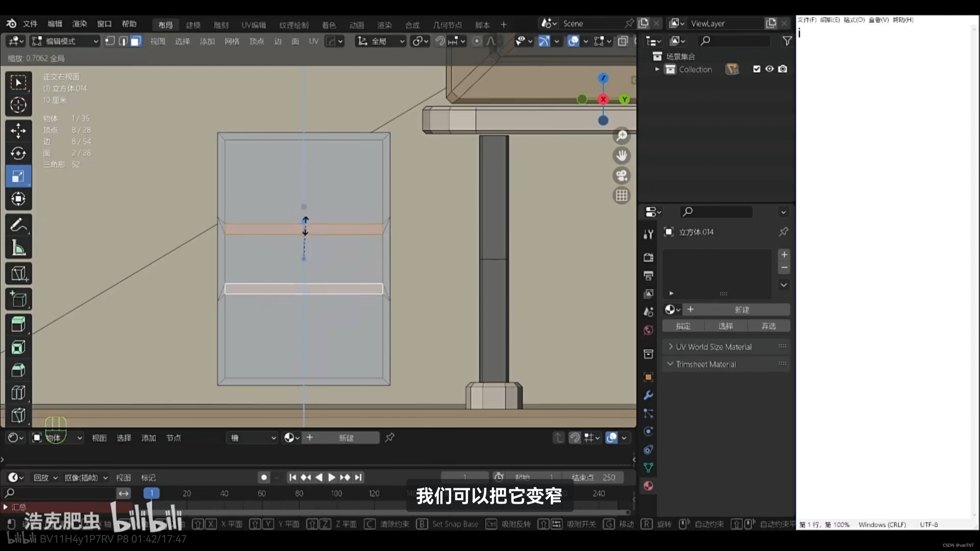Open the Tool properties tab

[648, 234]
